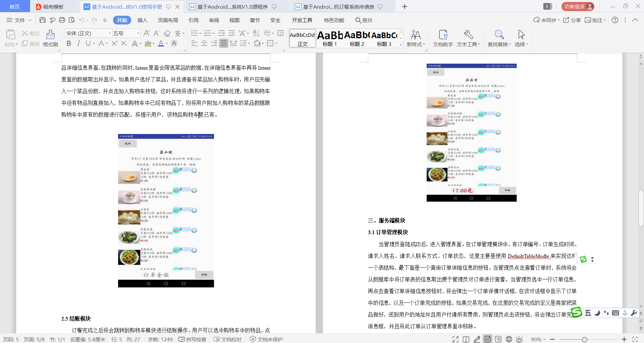Toggle bold formatting
This screenshot has width=644, height=343.
(69, 43)
